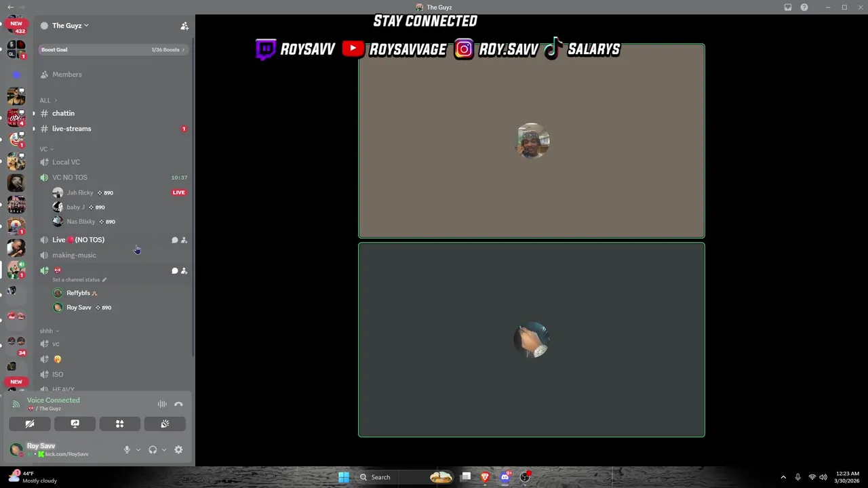Image resolution: width=868 pixels, height=488 pixels.
Task: Open the Boost Goal progress bar
Action: [113, 49]
